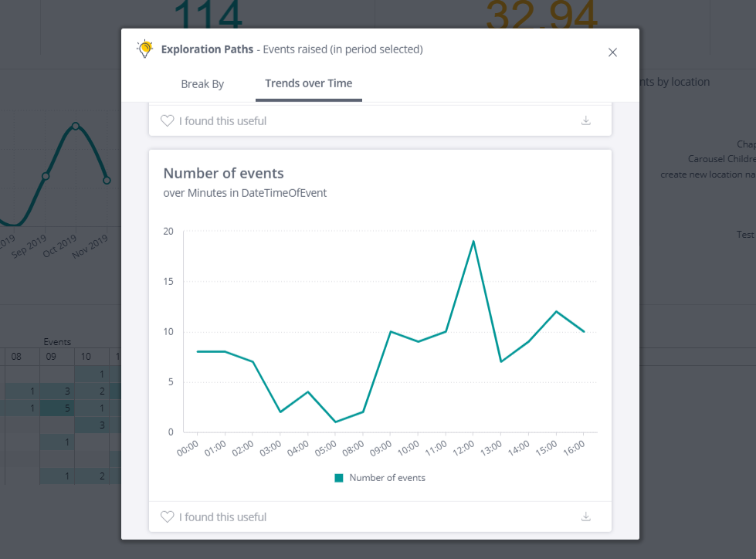This screenshot has width=756, height=559.
Task: Click the 00:00 x-axis label
Action: (x=188, y=448)
